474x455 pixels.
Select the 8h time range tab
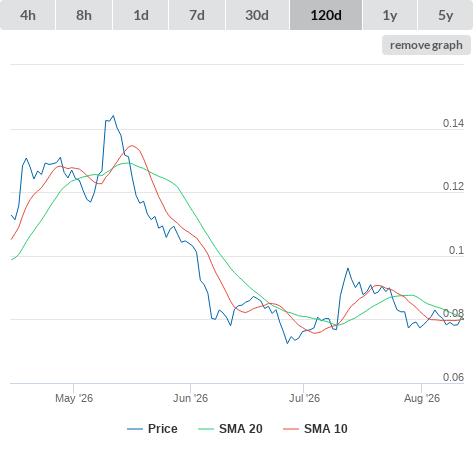tap(84, 15)
